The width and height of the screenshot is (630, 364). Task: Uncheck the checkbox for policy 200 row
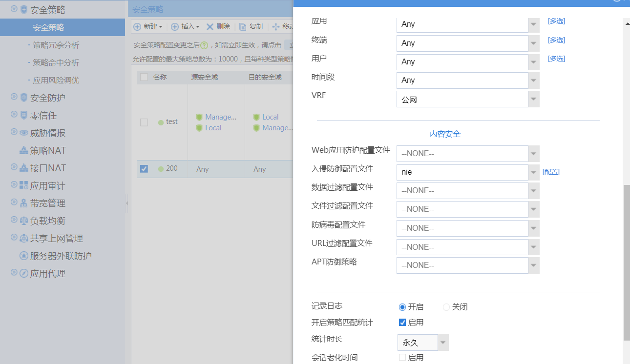coord(144,169)
